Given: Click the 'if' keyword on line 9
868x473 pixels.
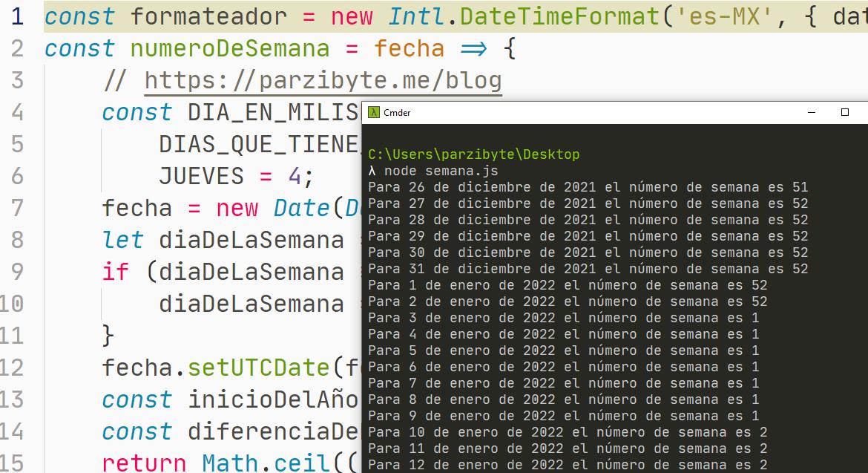Looking at the screenshot, I should point(116,273).
